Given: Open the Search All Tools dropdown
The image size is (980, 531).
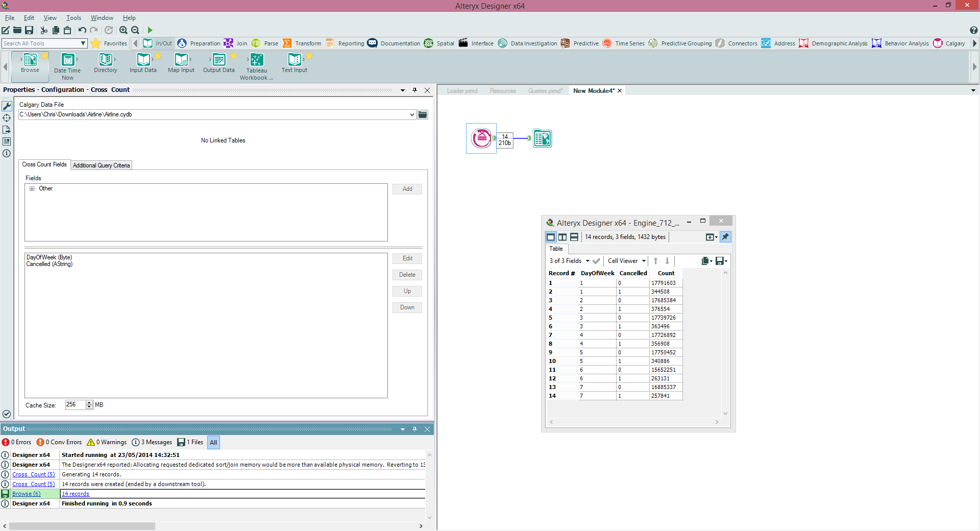Looking at the screenshot, I should coord(83,43).
